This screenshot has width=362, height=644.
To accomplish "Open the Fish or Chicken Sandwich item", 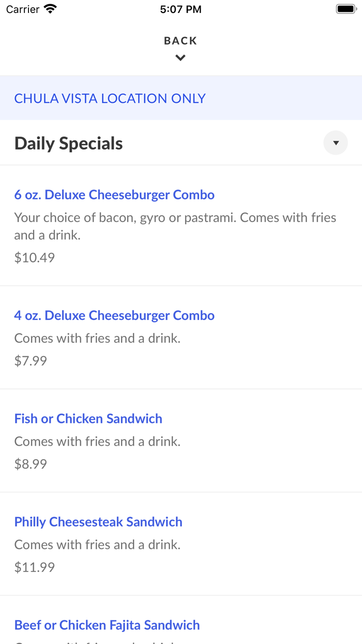I will point(88,418).
